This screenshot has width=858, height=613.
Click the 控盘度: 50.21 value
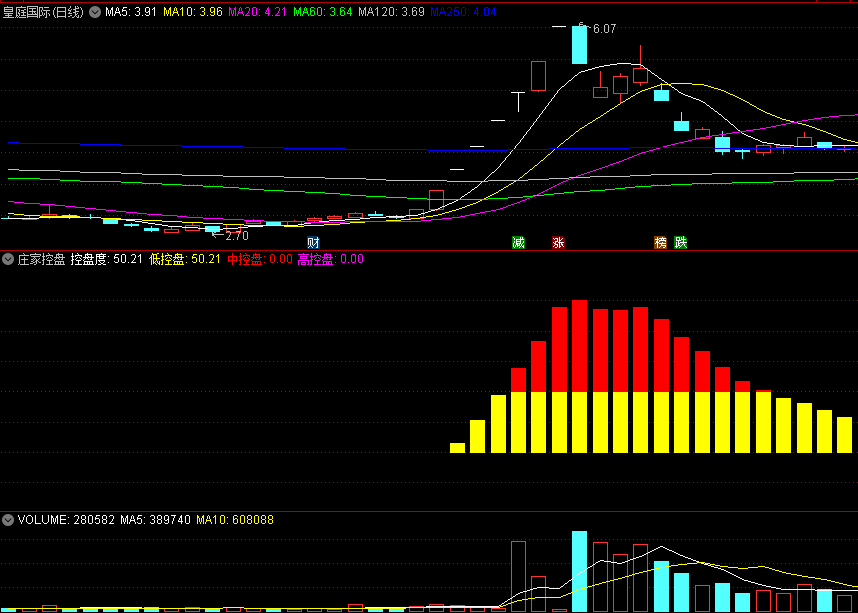pos(107,259)
